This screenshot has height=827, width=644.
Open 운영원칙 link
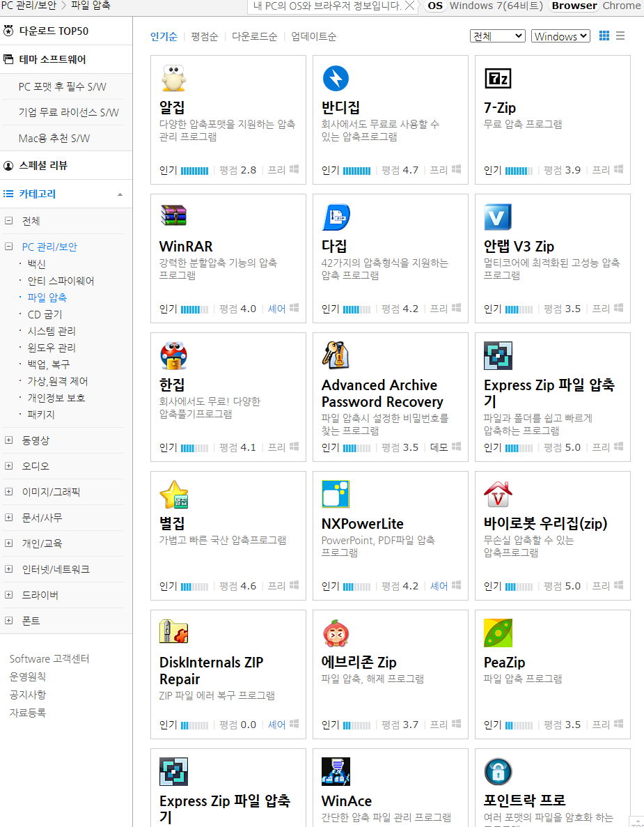(x=28, y=677)
